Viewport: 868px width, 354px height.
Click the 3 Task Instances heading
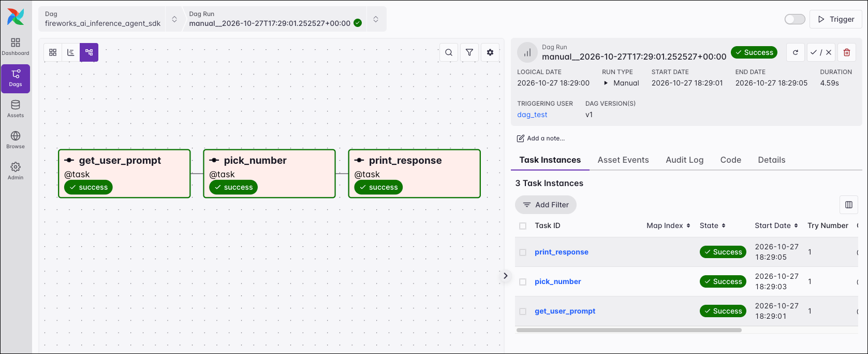(x=549, y=183)
